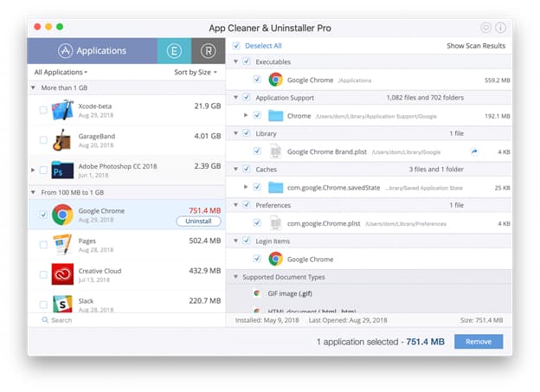Click the search magnifier icon
This screenshot has height=392, width=540.
[45, 320]
